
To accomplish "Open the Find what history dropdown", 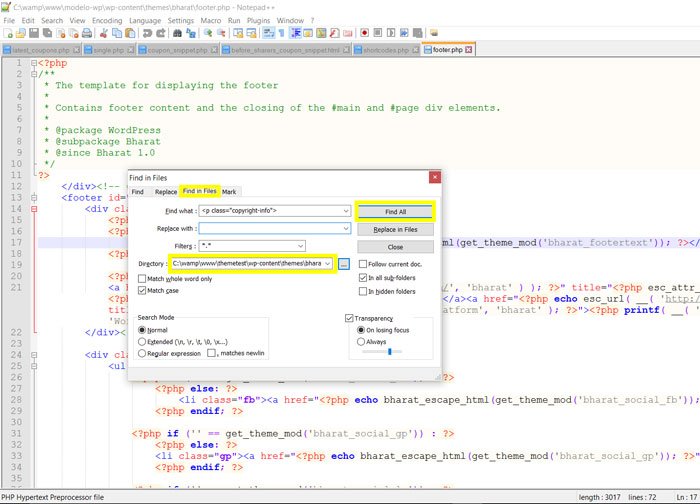I will (x=346, y=211).
